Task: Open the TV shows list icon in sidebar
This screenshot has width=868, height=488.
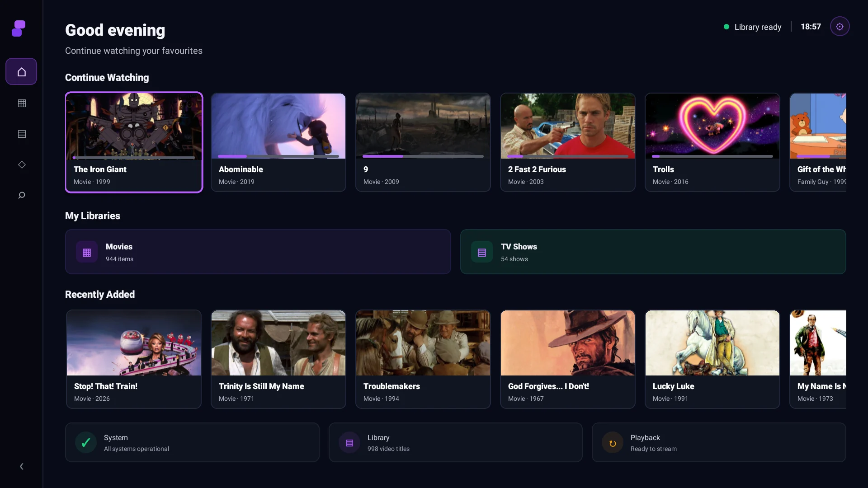Action: [x=22, y=134]
